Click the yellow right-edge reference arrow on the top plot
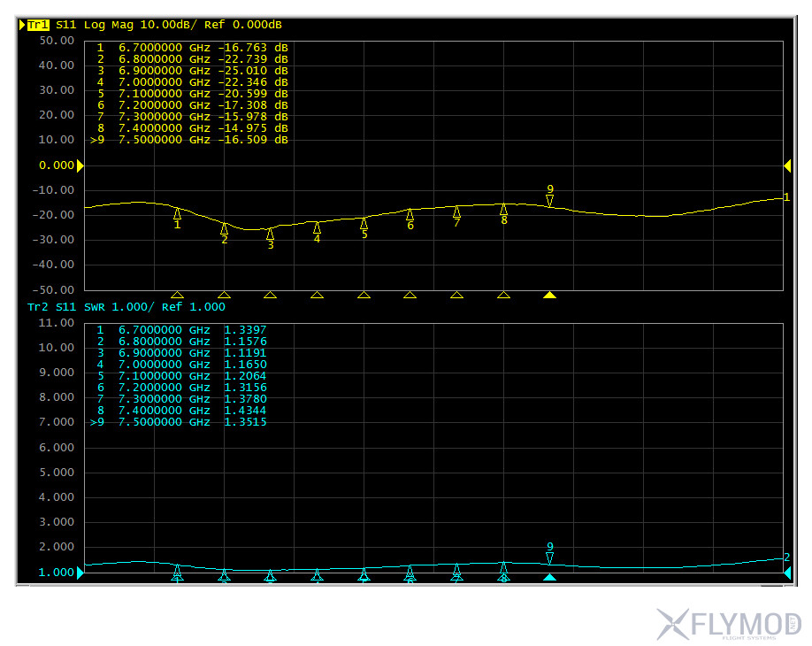Image resolution: width=812 pixels, height=646 pixels. (787, 165)
